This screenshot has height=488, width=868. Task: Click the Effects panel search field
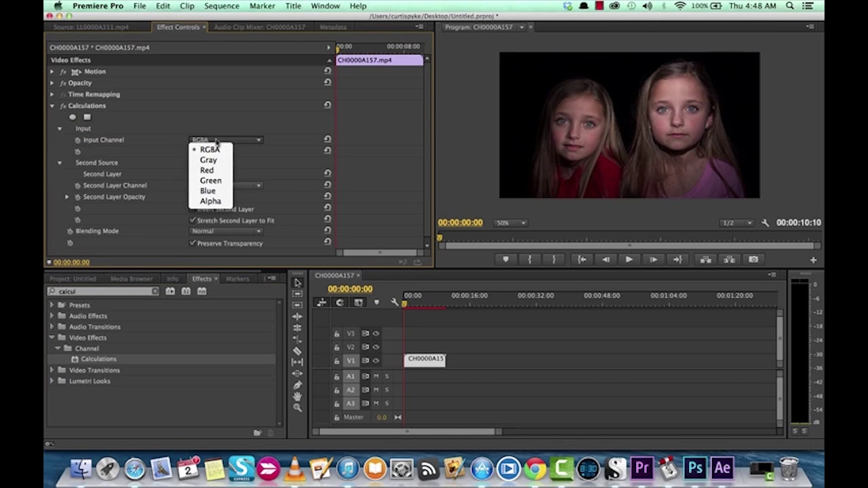coord(103,291)
